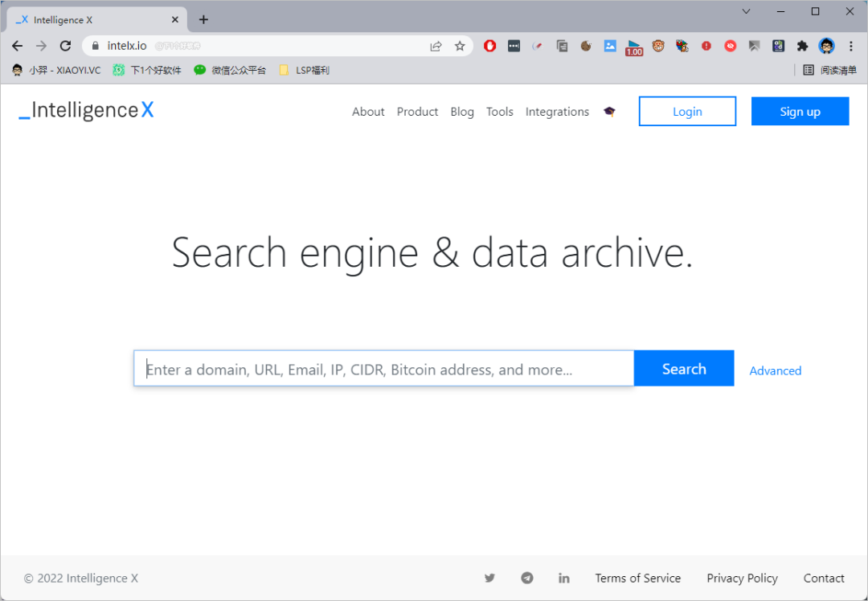Screen dimensions: 868x601
Task: Click the browser forward arrow
Action: [41, 46]
